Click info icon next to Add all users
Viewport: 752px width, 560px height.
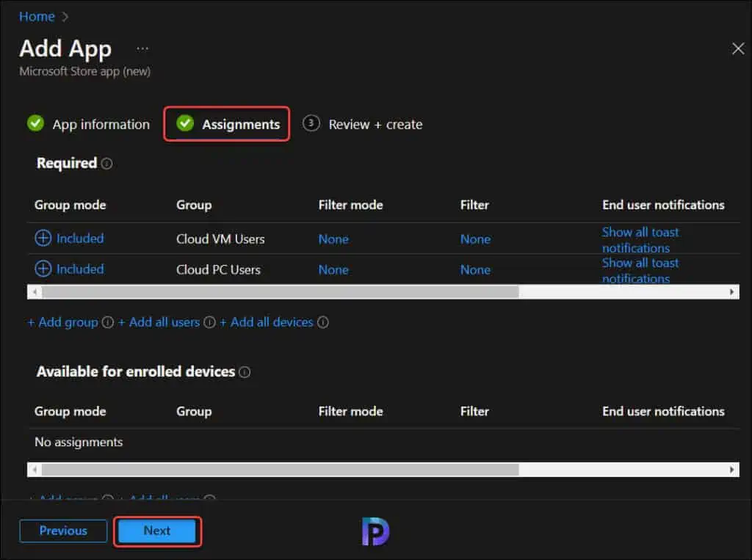point(209,322)
